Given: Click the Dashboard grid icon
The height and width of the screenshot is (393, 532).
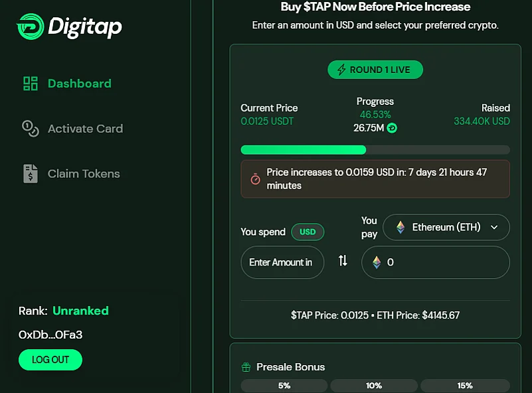Looking at the screenshot, I should [30, 84].
